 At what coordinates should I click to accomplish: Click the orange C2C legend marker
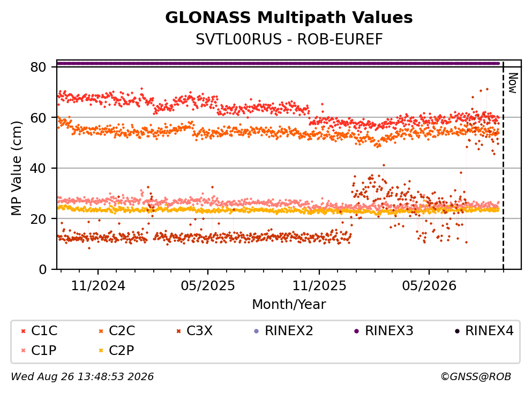101,331
